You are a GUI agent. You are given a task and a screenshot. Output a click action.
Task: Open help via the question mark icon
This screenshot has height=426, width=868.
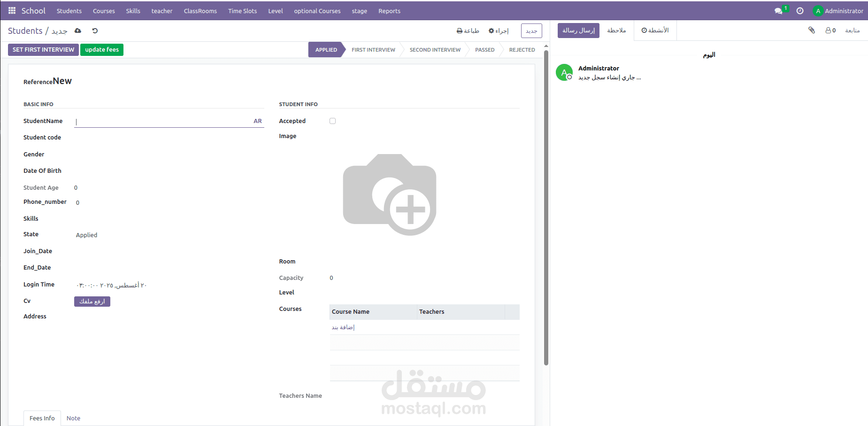click(x=800, y=10)
